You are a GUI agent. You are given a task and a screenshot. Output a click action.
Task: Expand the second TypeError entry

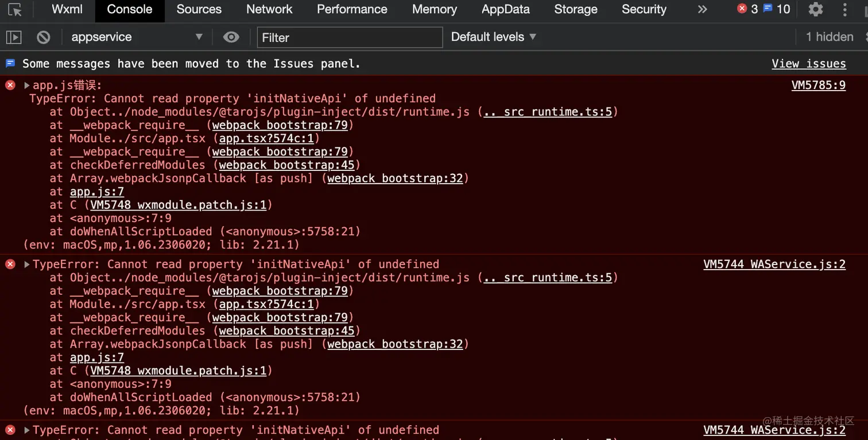pos(26,264)
